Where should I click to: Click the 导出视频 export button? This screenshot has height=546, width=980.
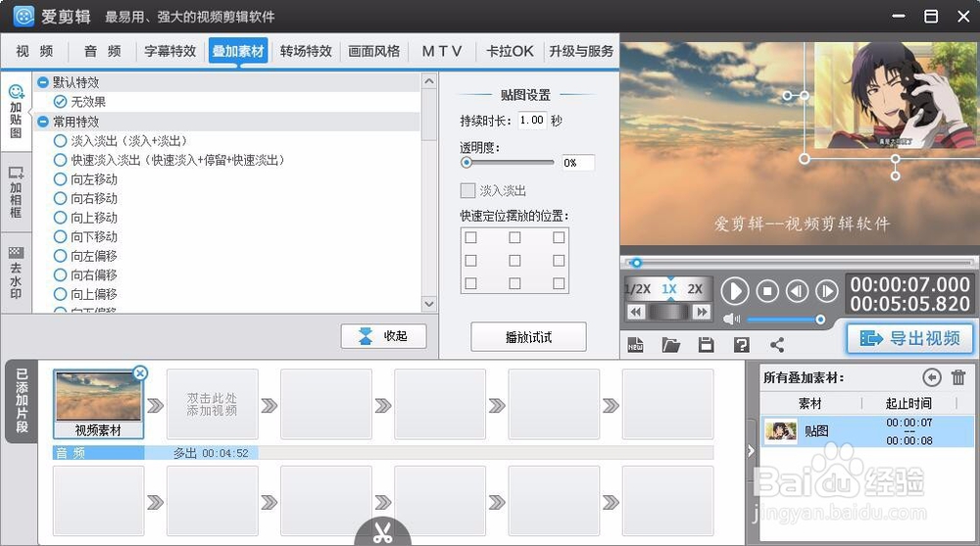pyautogui.click(x=909, y=338)
